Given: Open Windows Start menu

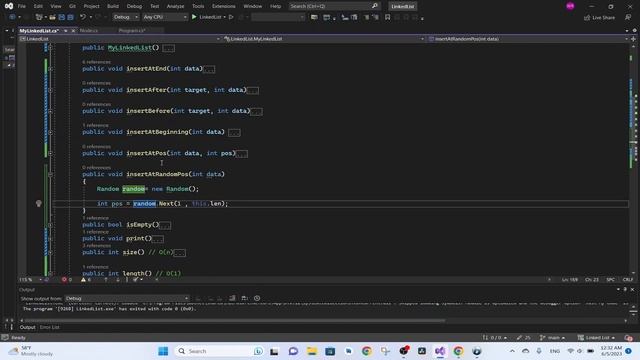Looking at the screenshot, I should pos(163,351).
